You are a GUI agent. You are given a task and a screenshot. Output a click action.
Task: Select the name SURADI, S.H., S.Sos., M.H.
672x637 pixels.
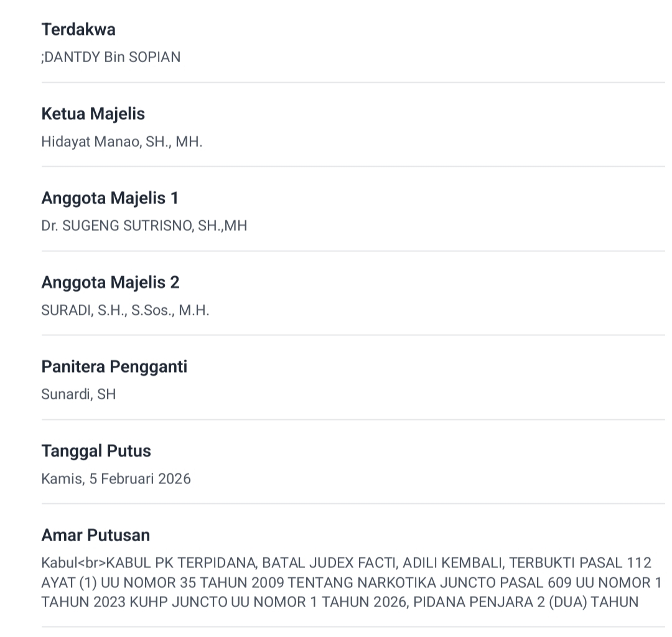125,310
